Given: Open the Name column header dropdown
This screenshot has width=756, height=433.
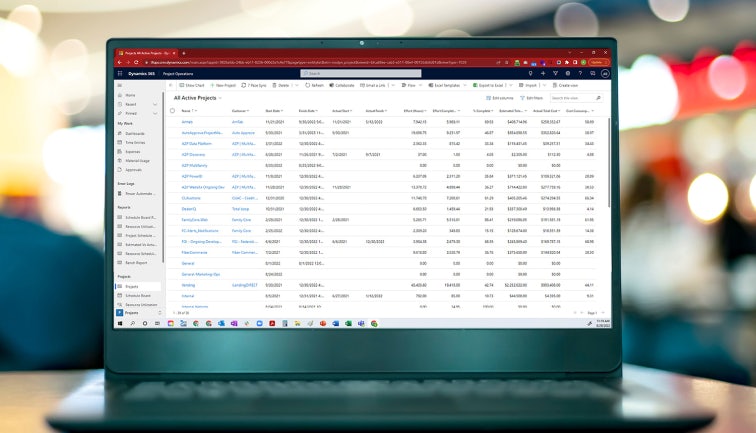Looking at the screenshot, I should pos(196,111).
